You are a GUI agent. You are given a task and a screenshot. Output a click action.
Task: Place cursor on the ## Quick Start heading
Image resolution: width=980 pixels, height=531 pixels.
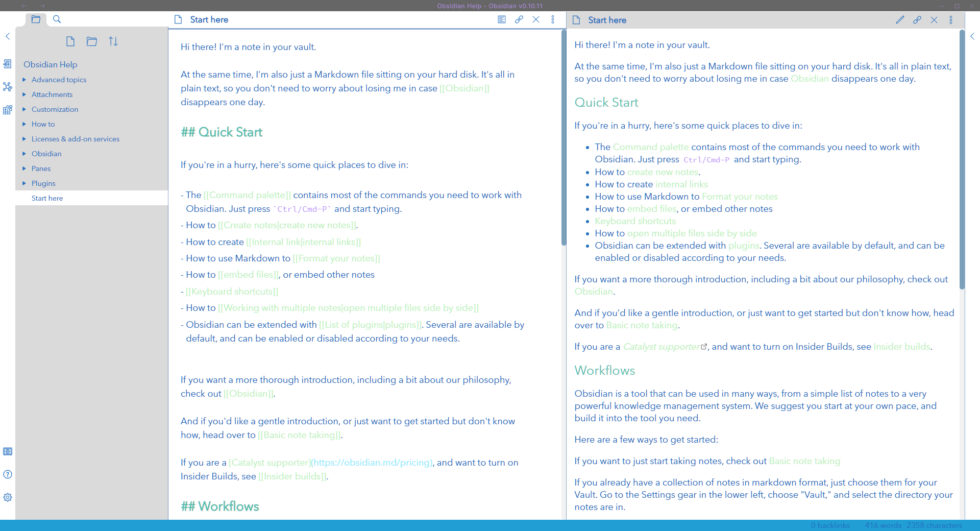[x=222, y=132]
